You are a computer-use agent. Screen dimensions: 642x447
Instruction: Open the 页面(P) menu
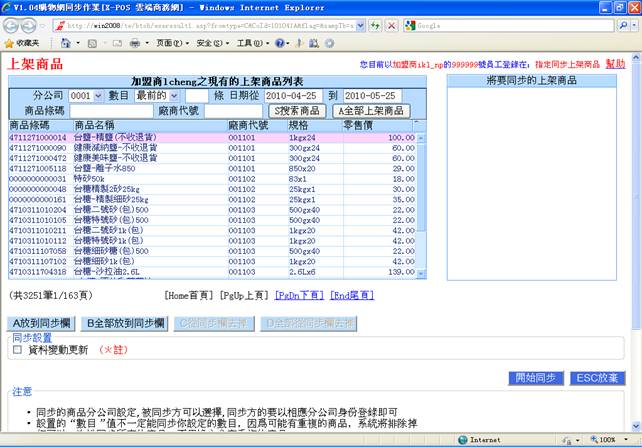click(171, 44)
